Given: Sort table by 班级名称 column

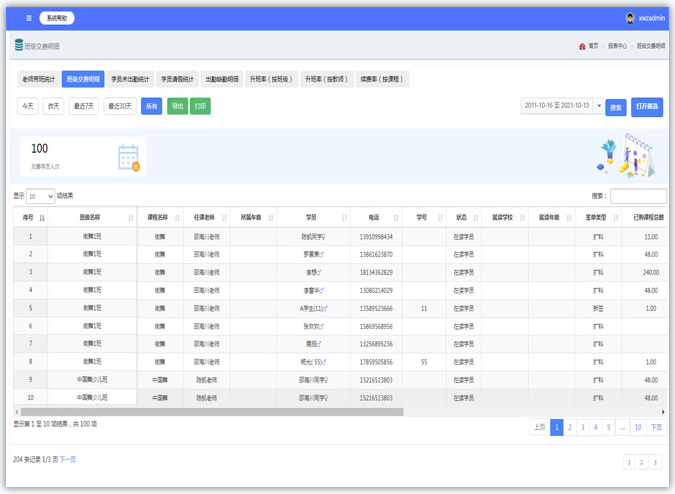Looking at the screenshot, I should pyautogui.click(x=90, y=217).
